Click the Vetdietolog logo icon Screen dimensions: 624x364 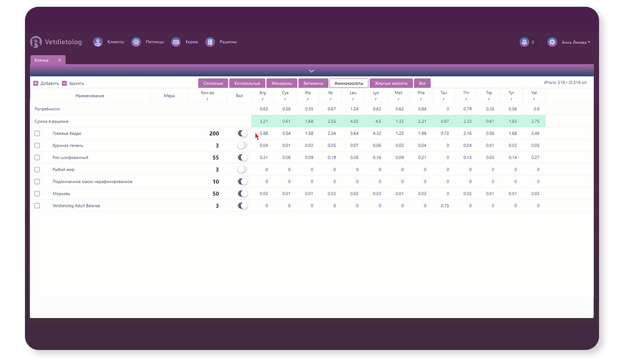coord(36,42)
